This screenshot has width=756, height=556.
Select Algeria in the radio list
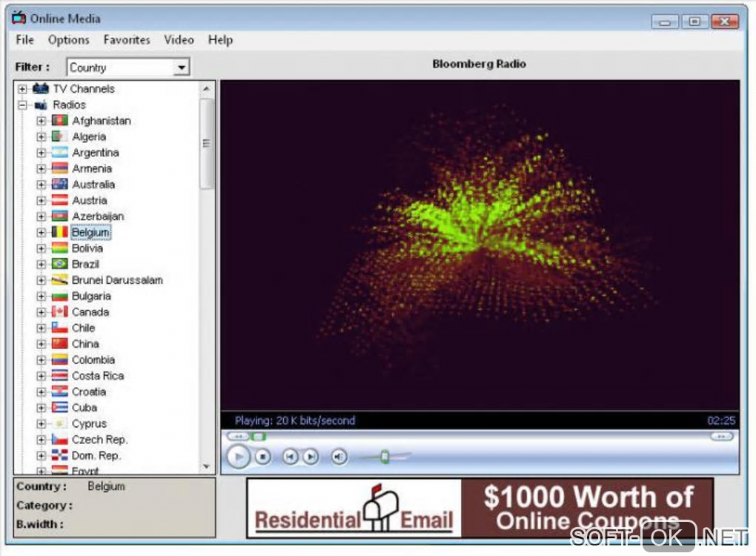[x=89, y=136]
